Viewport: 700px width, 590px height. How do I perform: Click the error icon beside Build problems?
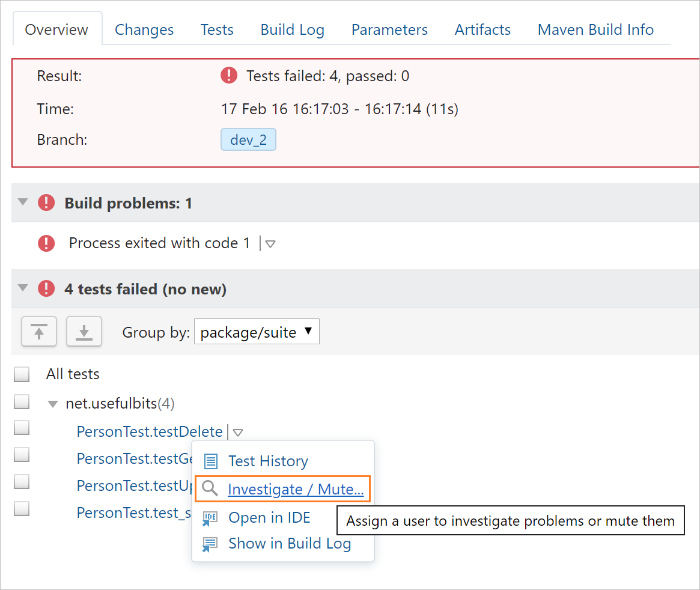click(46, 202)
